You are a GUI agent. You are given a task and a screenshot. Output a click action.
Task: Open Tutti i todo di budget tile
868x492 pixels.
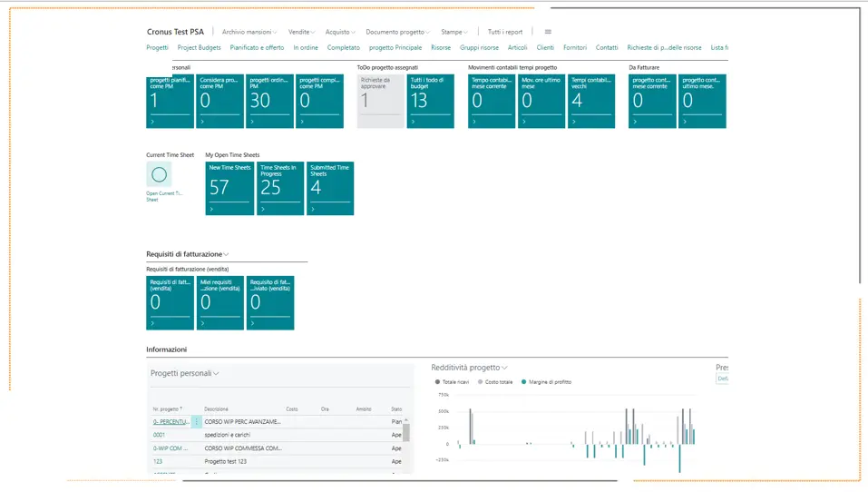coord(431,102)
